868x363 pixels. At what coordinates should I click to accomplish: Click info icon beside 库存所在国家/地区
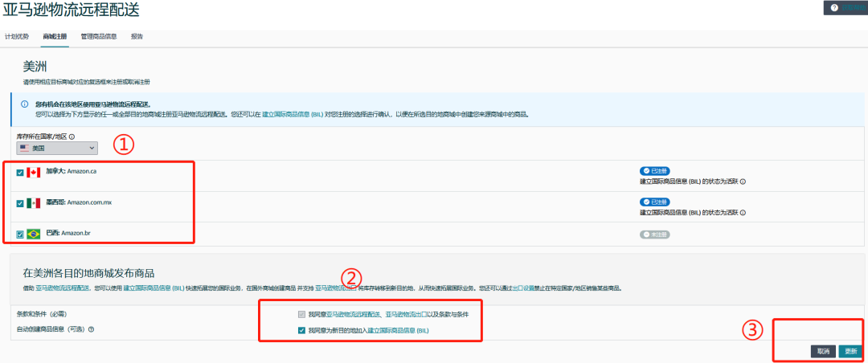tap(72, 137)
